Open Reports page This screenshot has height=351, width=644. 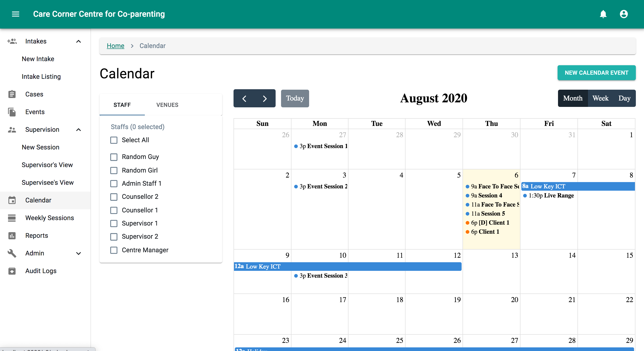tap(37, 236)
